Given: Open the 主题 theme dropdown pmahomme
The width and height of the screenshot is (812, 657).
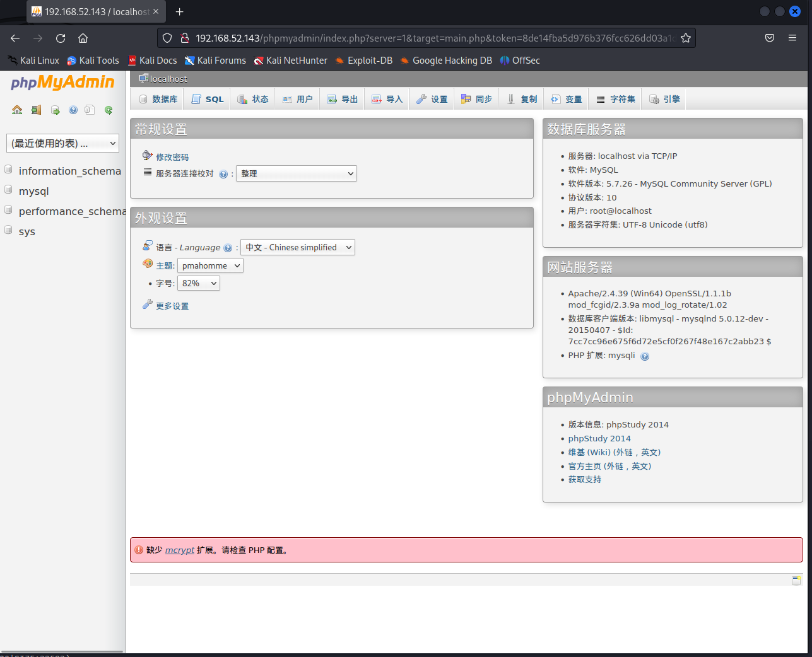Looking at the screenshot, I should pos(210,265).
